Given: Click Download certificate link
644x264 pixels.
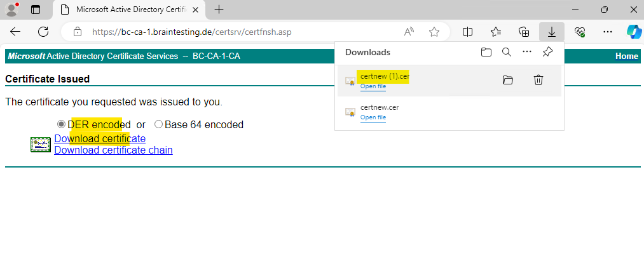Looking at the screenshot, I should point(100,138).
